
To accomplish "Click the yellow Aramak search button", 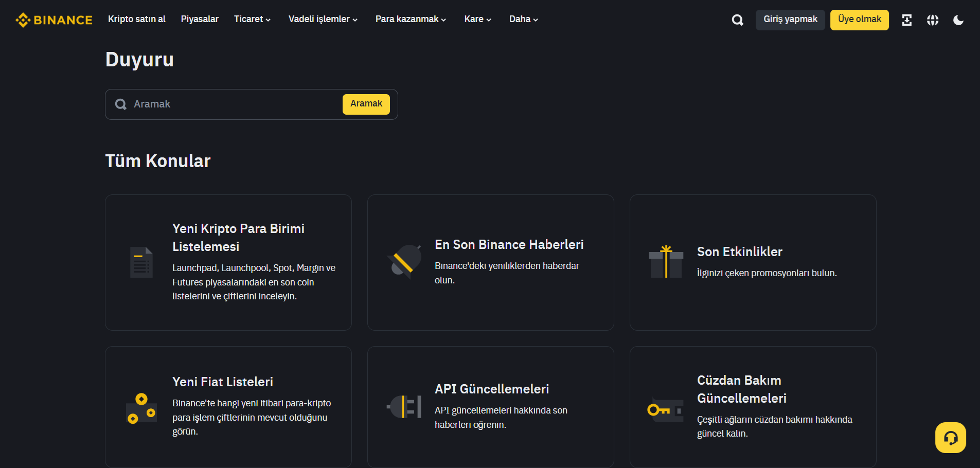I will [x=366, y=104].
